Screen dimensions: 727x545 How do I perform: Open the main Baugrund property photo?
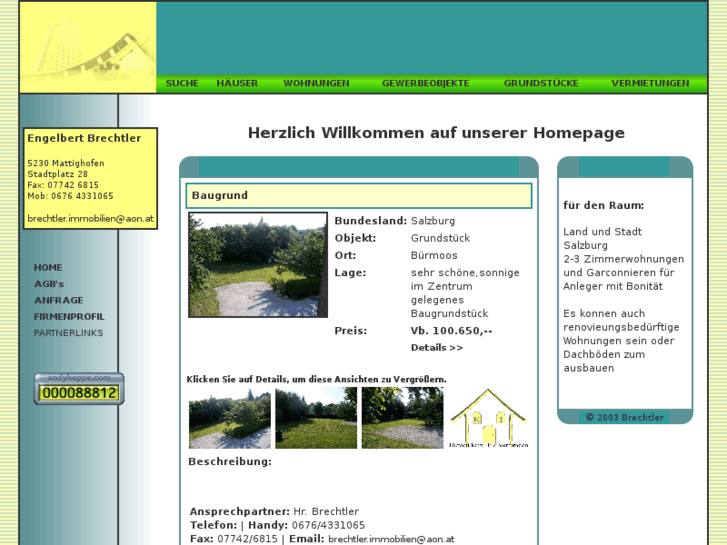(258, 265)
